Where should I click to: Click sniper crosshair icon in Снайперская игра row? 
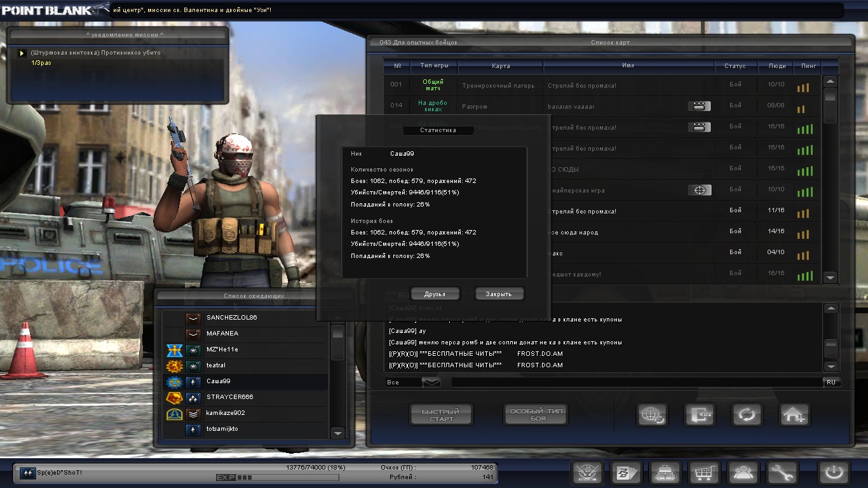tap(700, 190)
